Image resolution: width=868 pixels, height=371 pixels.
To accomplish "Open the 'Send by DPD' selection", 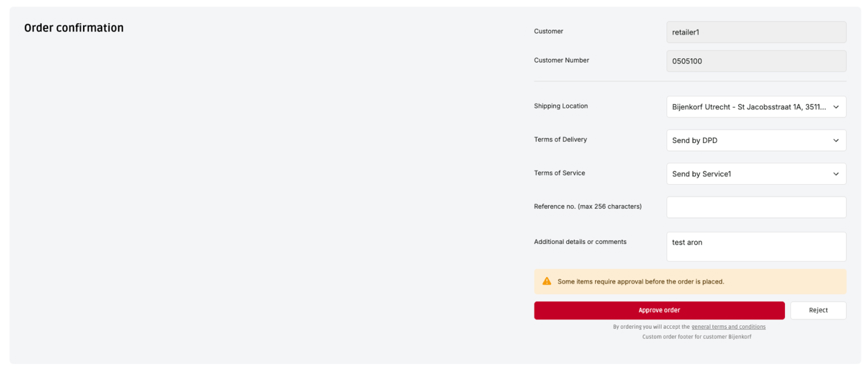I will (749, 141).
